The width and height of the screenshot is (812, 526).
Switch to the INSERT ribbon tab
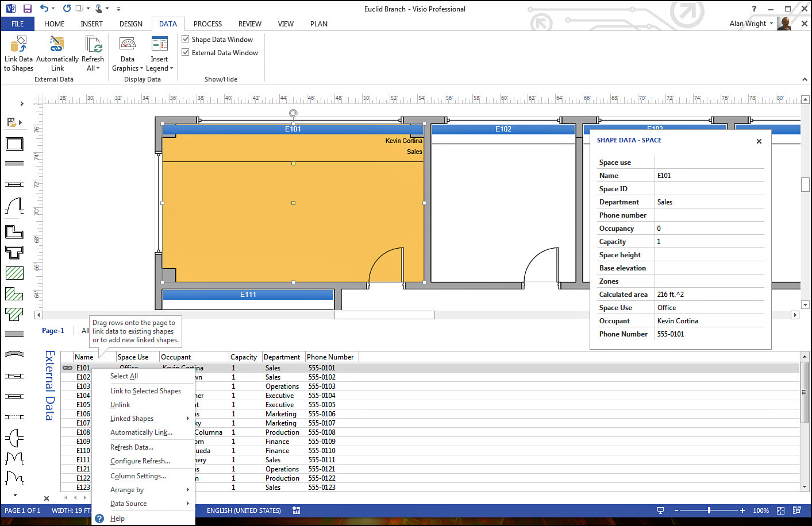[91, 24]
